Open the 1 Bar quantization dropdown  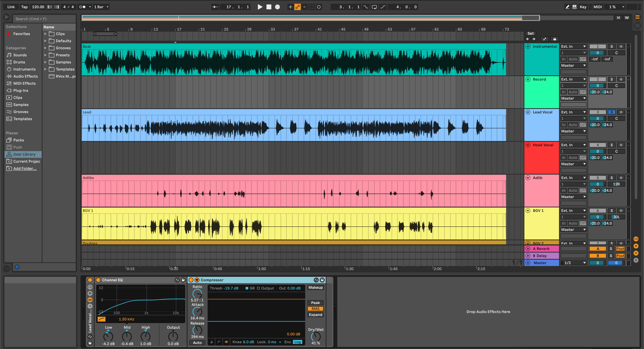coord(101,7)
